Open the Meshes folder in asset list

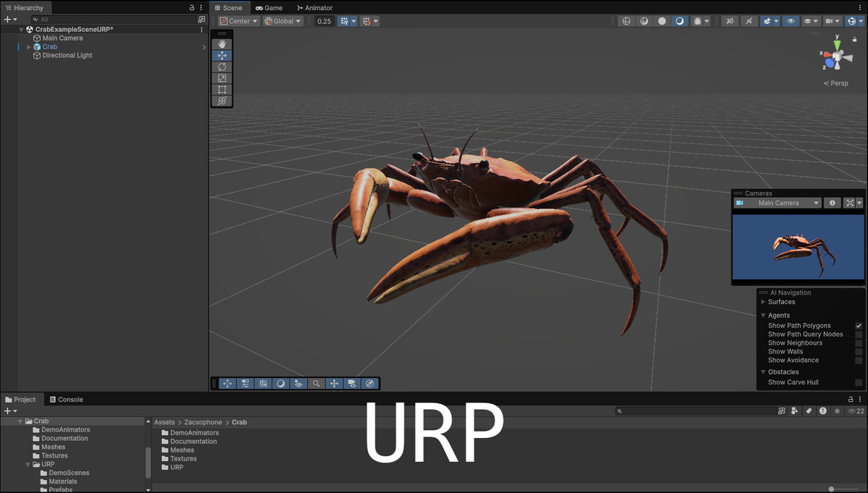point(182,450)
